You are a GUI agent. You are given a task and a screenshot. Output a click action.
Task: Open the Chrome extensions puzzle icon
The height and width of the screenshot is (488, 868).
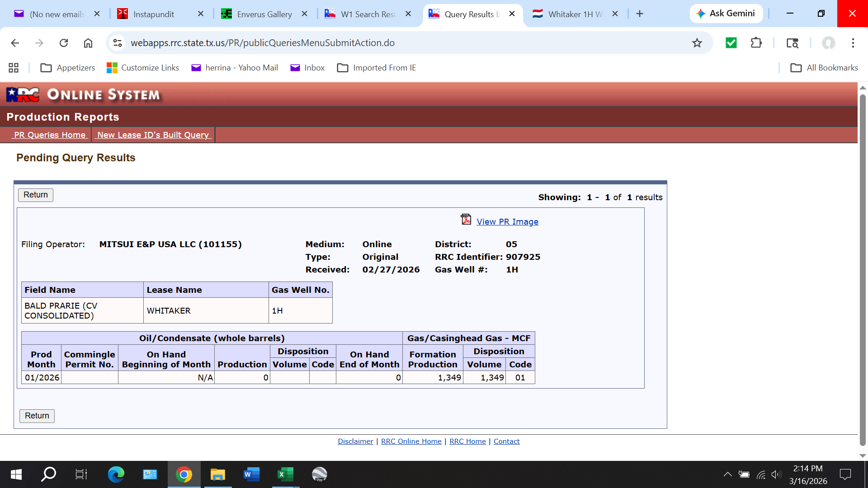(x=756, y=43)
